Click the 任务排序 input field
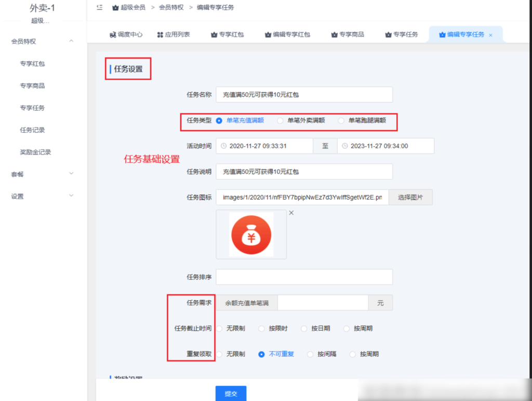 click(x=304, y=277)
